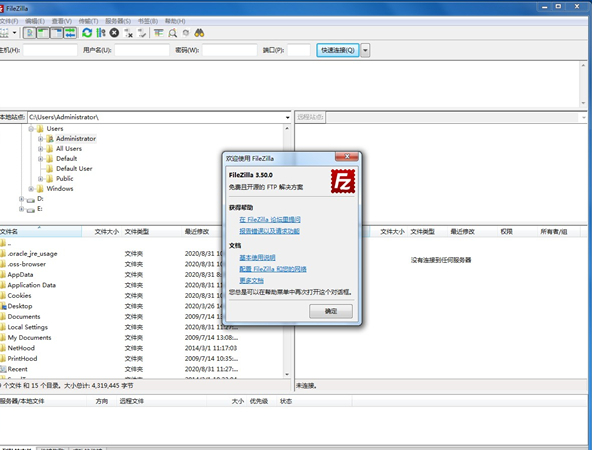Click the binoculars file search icon
The width and height of the screenshot is (592, 450).
pos(199,33)
